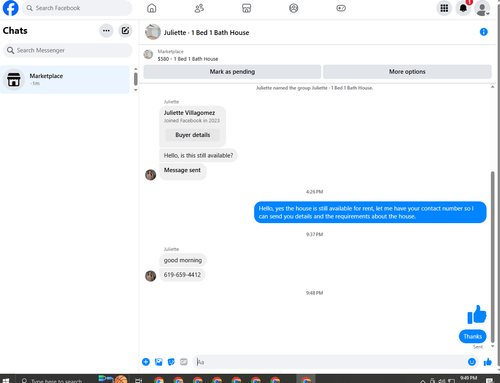Open the Marketplace storefront icon in top navigation

246,8
